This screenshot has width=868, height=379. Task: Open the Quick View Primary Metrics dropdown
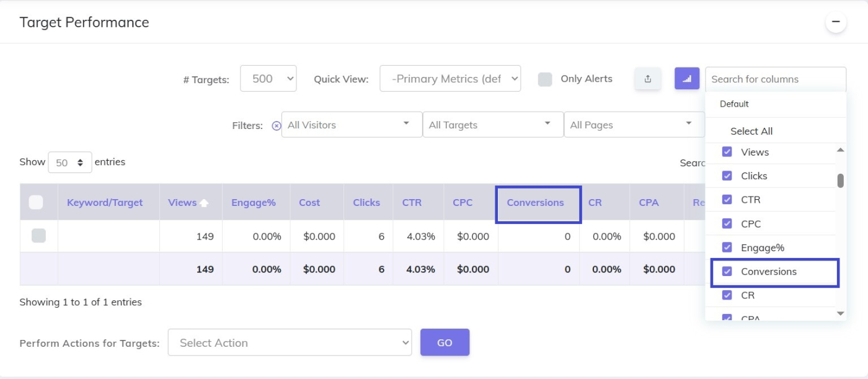449,79
